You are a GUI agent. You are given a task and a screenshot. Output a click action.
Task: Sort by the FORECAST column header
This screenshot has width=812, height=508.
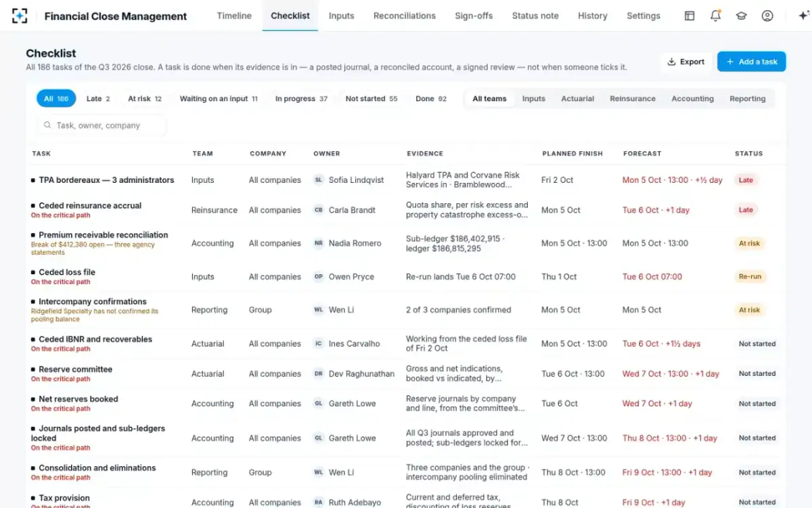642,154
